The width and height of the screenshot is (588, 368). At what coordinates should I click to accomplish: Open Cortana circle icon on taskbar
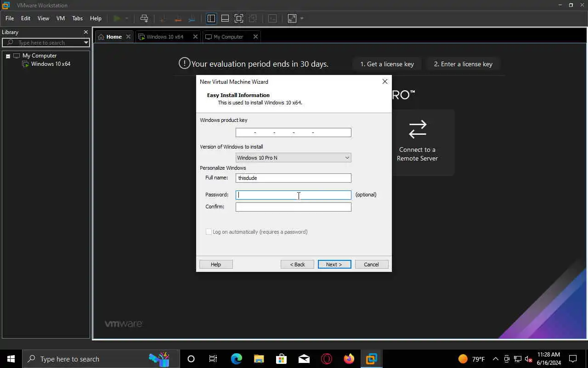[x=191, y=359]
